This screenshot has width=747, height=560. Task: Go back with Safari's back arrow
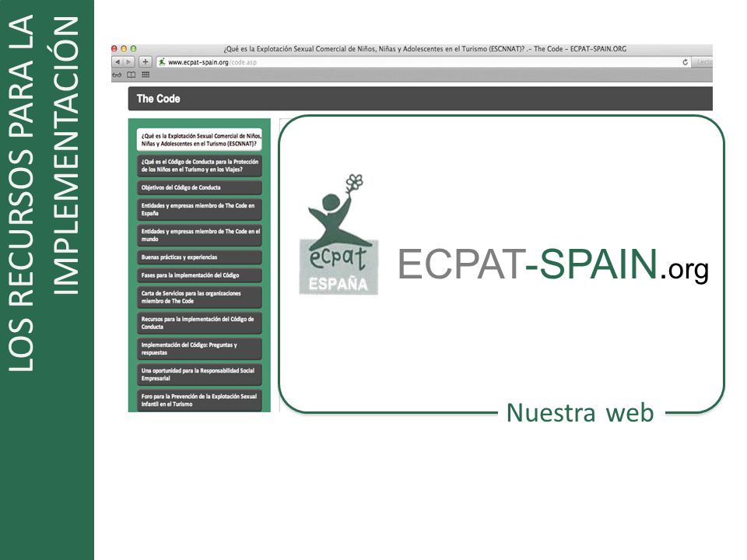[117, 62]
